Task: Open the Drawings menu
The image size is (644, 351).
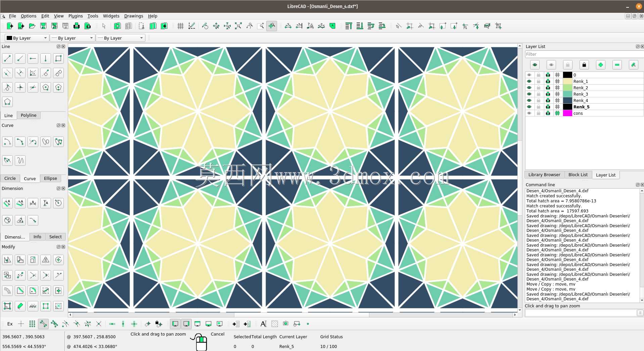Action: (x=134, y=16)
